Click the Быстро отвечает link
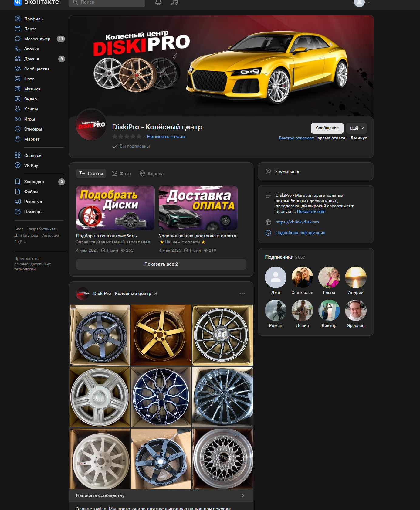The height and width of the screenshot is (510, 420). [296, 138]
